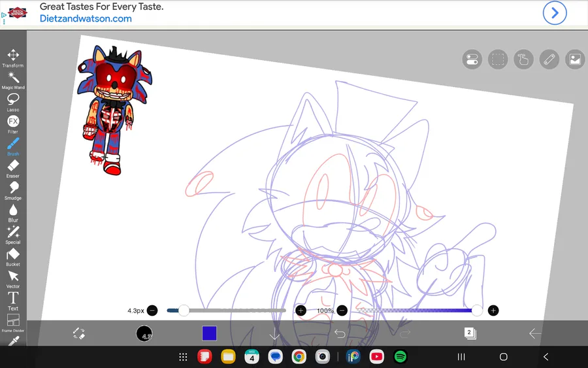Select the Blur tool
Image resolution: width=588 pixels, height=368 pixels.
pos(13,213)
